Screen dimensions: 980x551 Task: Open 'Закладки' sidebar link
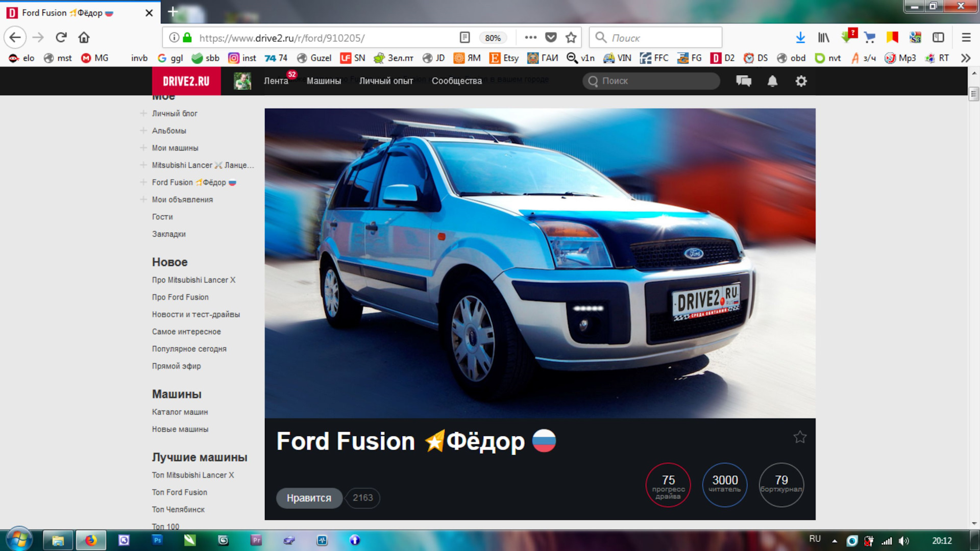(168, 234)
